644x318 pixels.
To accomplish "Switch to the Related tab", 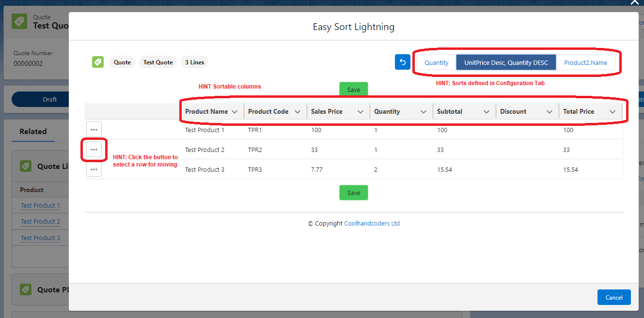I will tap(33, 132).
